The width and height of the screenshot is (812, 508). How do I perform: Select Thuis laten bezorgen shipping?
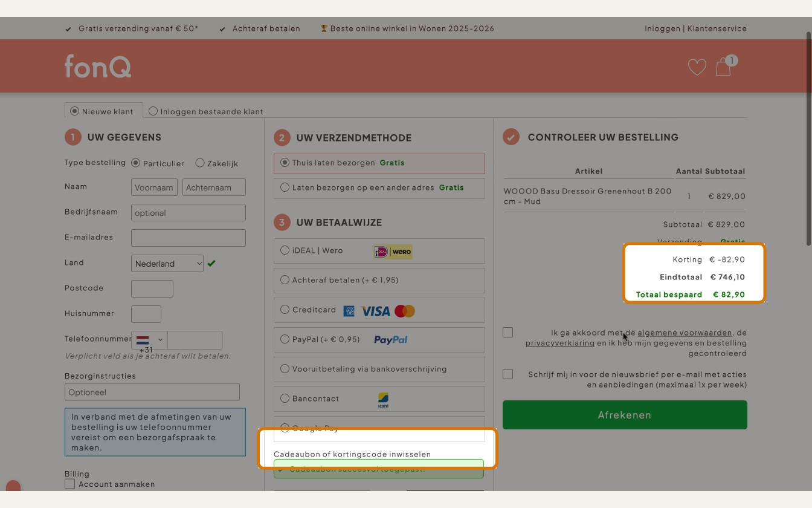point(285,163)
